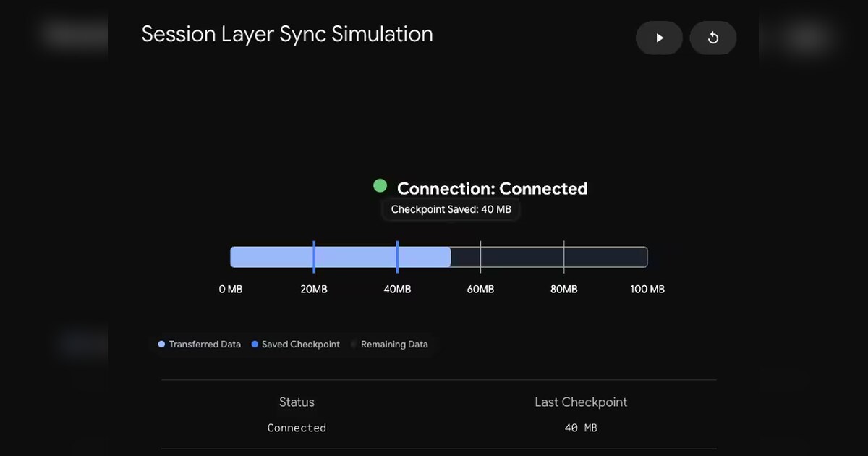Screen dimensions: 868x456
Task: Click the light blue transferred data bar
Action: tap(340, 257)
